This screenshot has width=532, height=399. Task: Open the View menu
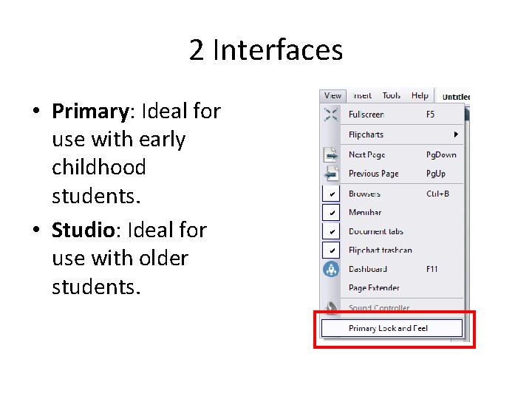point(332,96)
